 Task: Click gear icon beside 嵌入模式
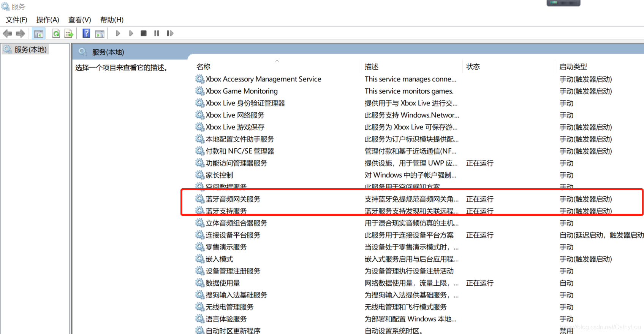click(200, 259)
